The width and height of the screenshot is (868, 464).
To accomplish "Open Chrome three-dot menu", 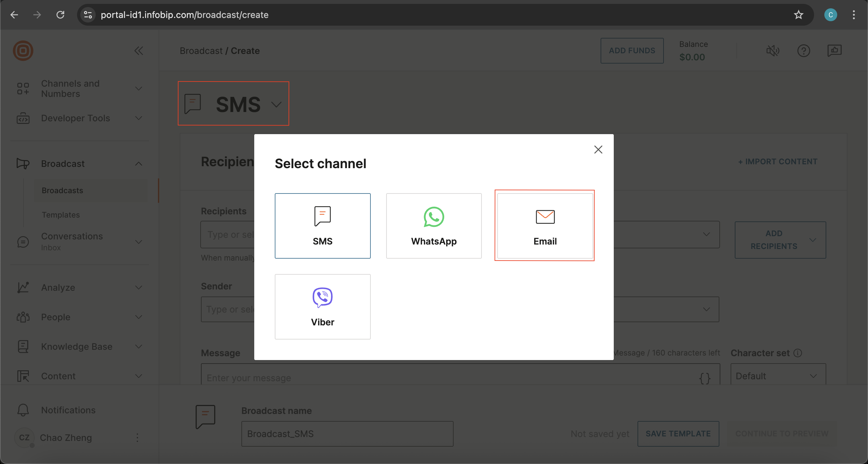I will [854, 15].
